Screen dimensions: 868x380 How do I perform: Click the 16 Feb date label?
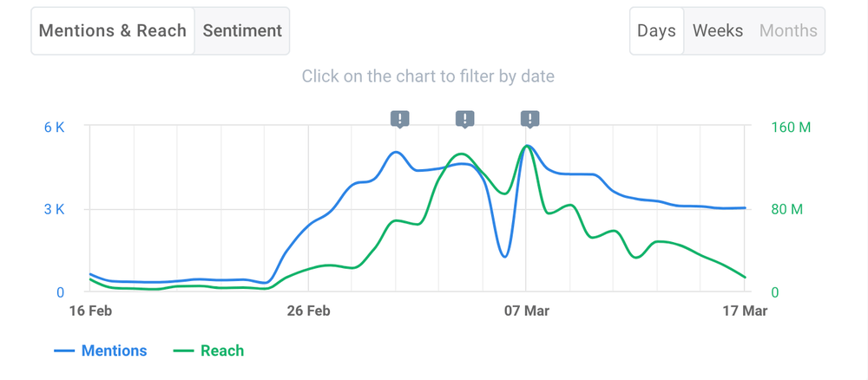(x=89, y=311)
